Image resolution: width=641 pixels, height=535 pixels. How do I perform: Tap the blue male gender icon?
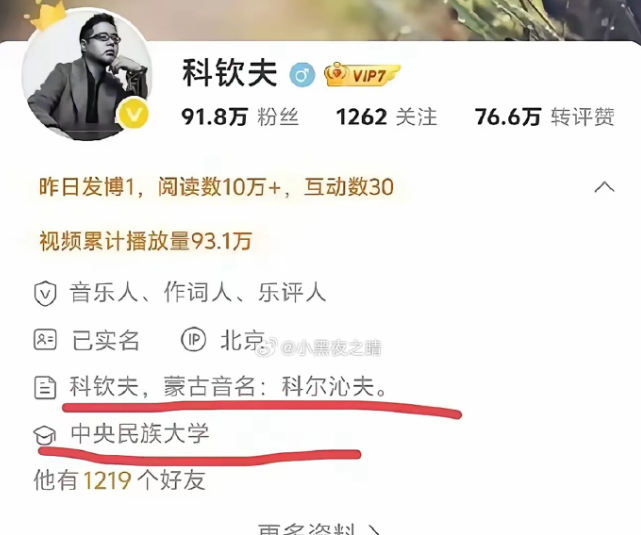[x=303, y=76]
